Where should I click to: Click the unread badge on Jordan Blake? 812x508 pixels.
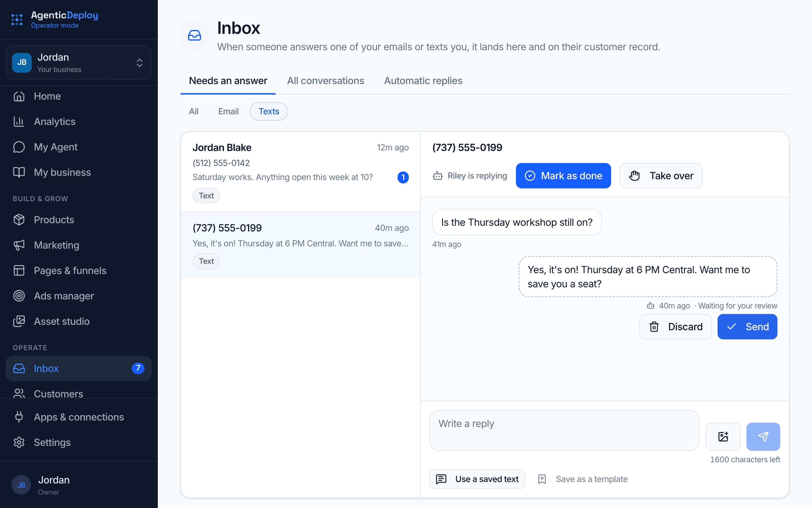pos(403,178)
